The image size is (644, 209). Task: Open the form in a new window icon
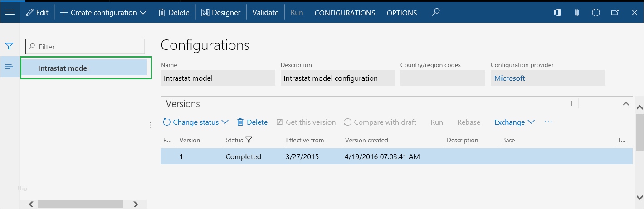615,13
